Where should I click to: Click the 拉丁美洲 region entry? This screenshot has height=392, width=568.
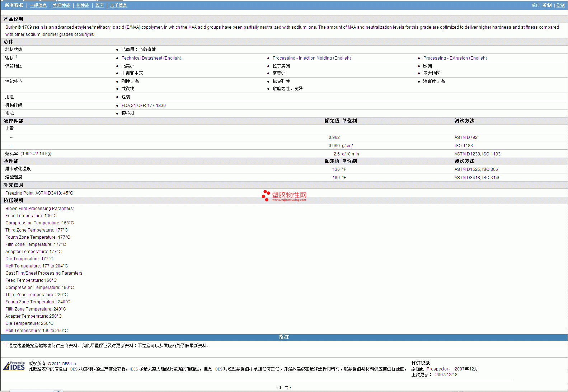[281, 66]
